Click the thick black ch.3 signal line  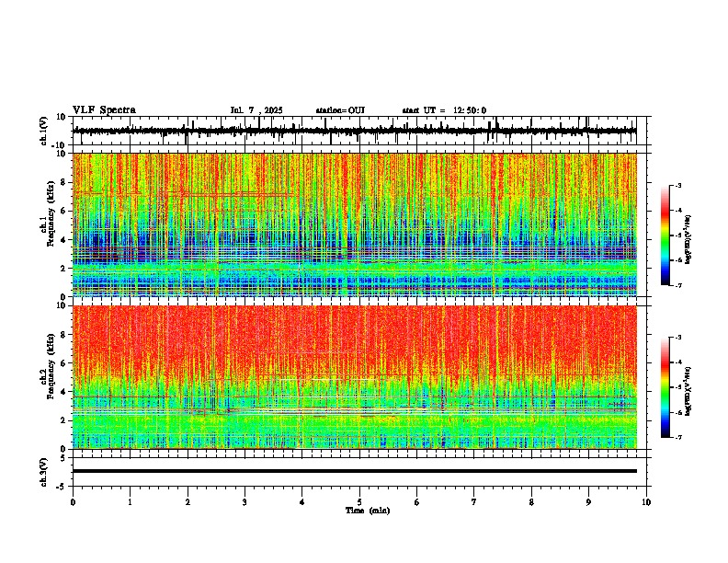[x=355, y=471]
